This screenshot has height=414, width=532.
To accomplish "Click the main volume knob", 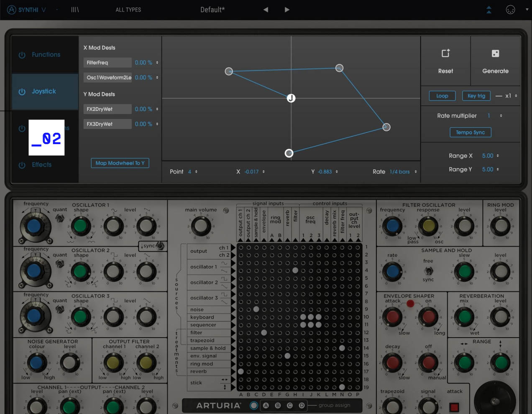I will (201, 226).
